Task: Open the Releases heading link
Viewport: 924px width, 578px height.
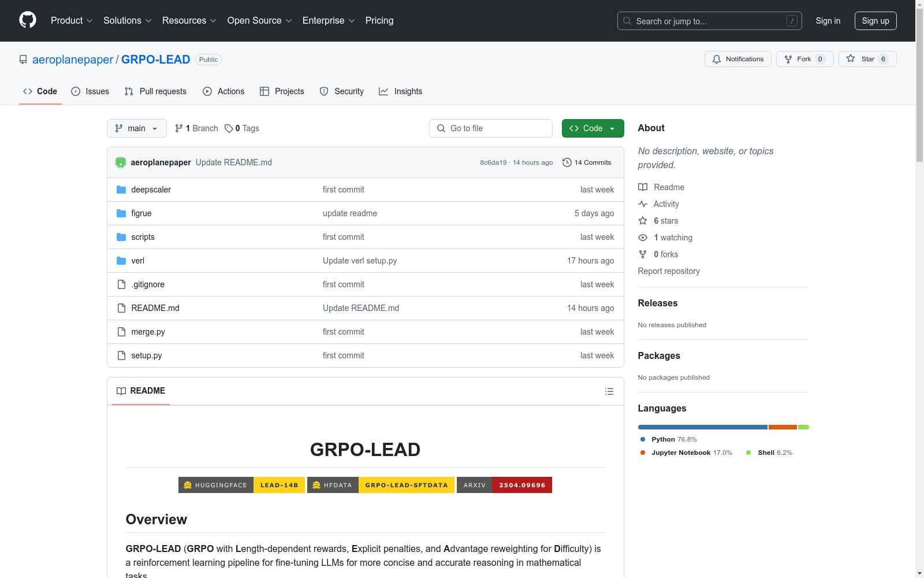Action: [x=658, y=303]
